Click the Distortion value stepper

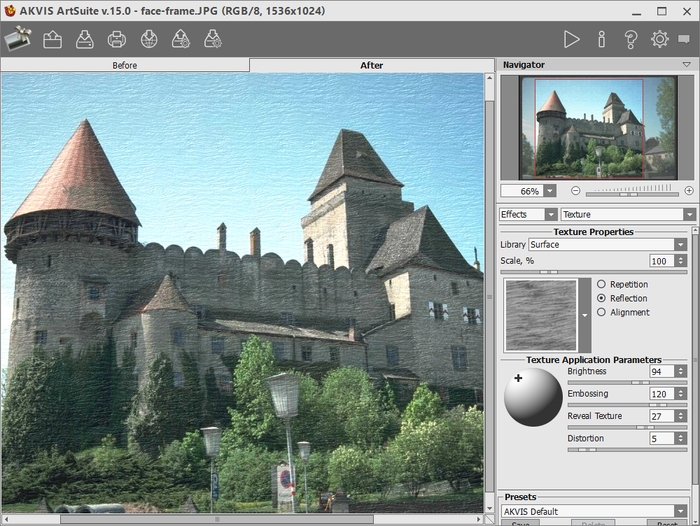[x=680, y=438]
